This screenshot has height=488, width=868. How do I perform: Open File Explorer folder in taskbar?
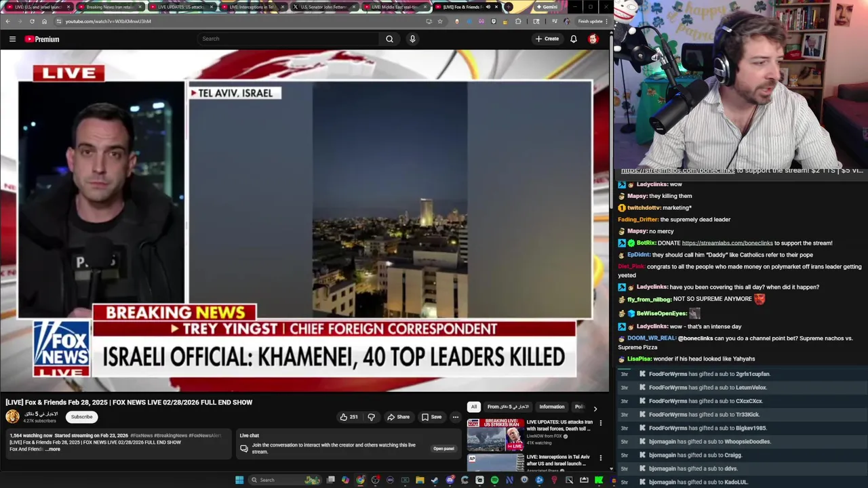coord(420,480)
